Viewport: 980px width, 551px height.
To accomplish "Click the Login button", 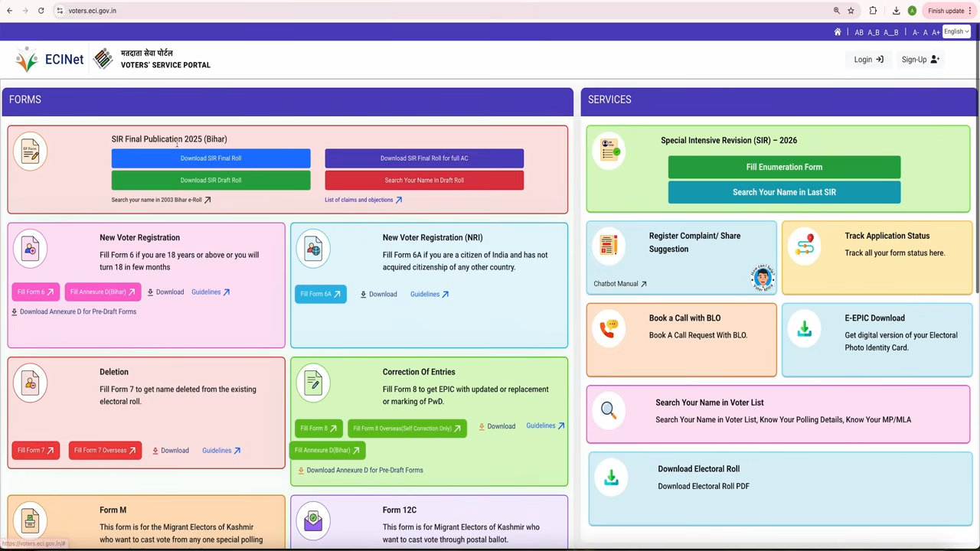I will point(868,60).
